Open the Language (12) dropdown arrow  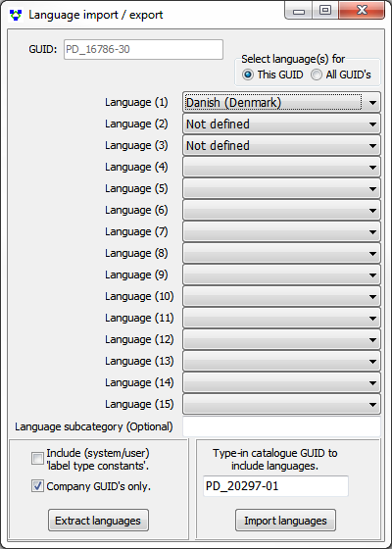372,339
